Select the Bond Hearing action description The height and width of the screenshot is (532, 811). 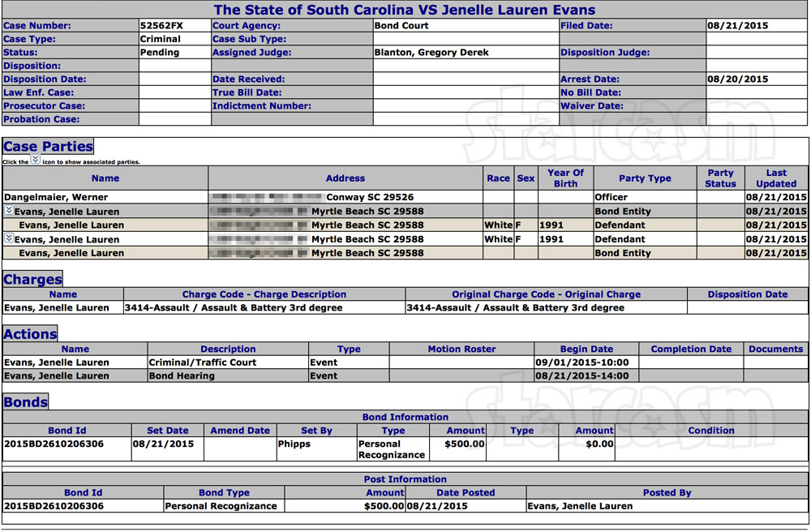point(182,375)
